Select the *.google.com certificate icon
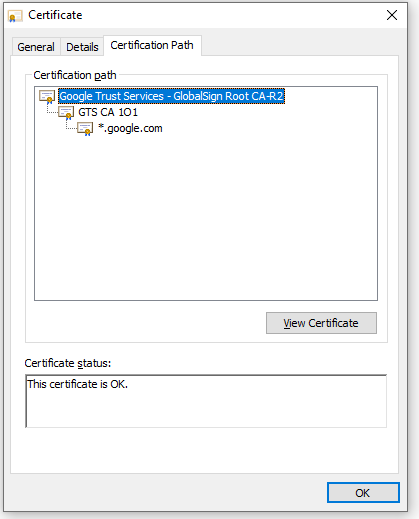The height and width of the screenshot is (519, 419). coord(85,129)
